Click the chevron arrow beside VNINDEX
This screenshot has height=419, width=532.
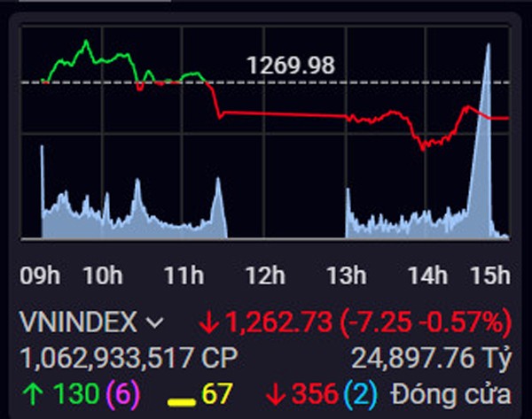click(154, 322)
